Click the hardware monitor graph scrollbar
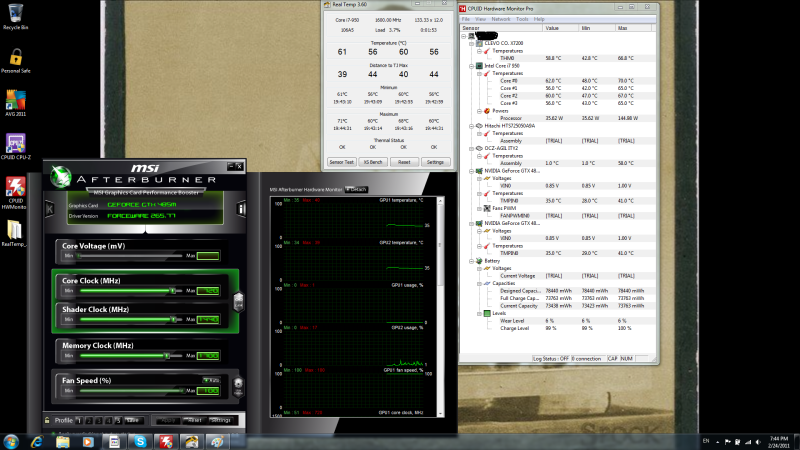The width and height of the screenshot is (800, 450). (440, 307)
